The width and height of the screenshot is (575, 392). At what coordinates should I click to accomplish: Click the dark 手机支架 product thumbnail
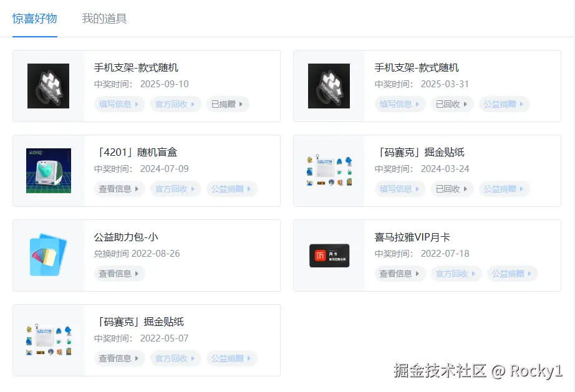[x=48, y=85]
